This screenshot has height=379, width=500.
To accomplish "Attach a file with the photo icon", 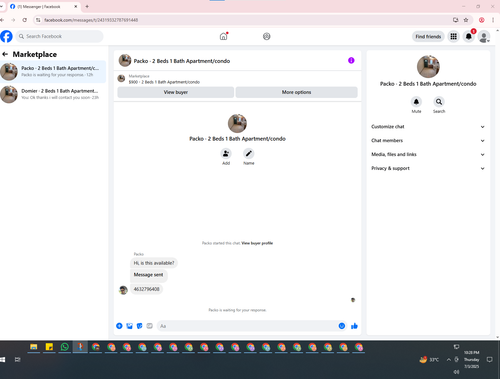I will [x=129, y=326].
